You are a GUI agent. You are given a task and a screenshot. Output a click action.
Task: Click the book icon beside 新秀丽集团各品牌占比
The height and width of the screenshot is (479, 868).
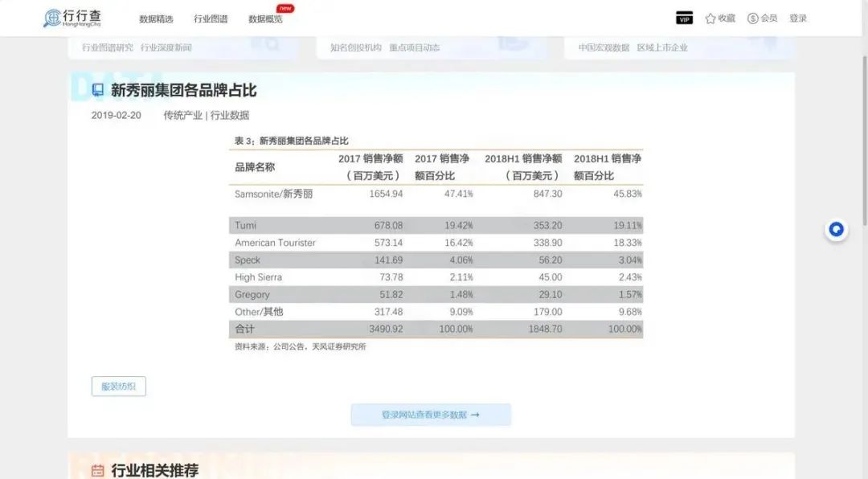click(98, 90)
